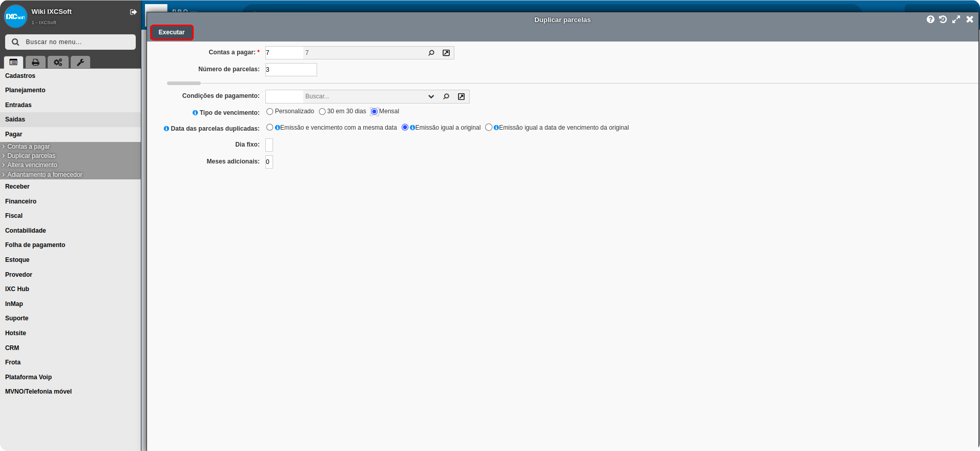The height and width of the screenshot is (451, 980).
Task: Choose Emissão e vencimento com a mesma data
Action: pyautogui.click(x=270, y=128)
